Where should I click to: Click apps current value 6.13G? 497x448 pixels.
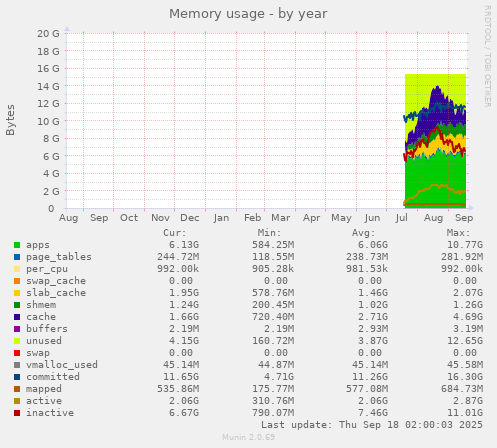pos(184,245)
